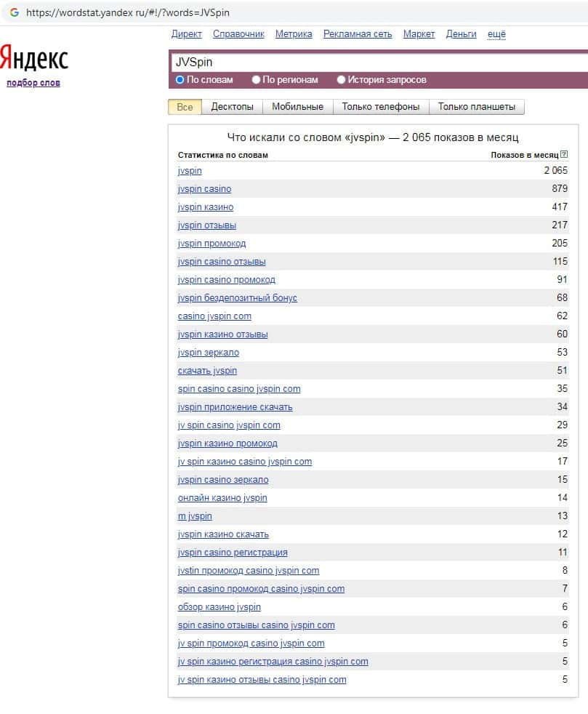Open jv spin промокод casino jvspin com link
588x714 pixels.
click(x=251, y=644)
